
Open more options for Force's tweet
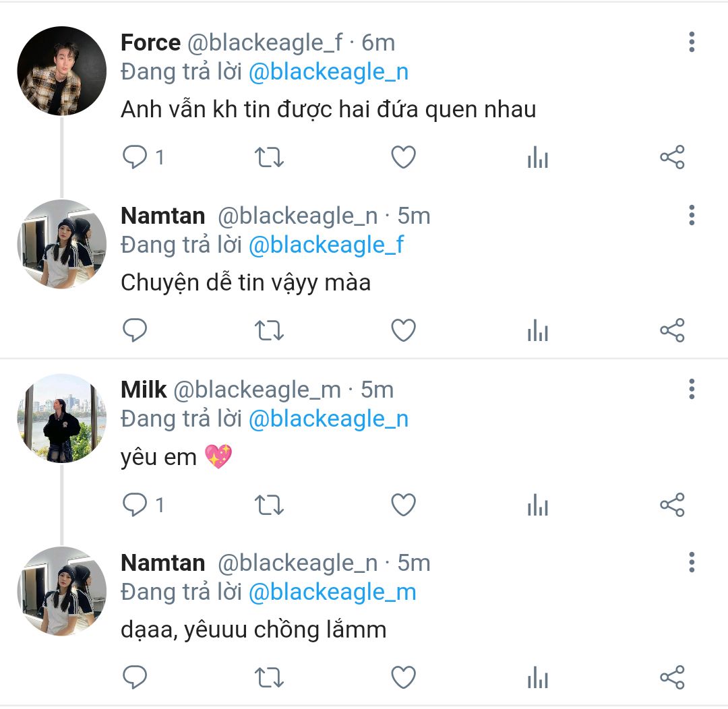coord(691,42)
